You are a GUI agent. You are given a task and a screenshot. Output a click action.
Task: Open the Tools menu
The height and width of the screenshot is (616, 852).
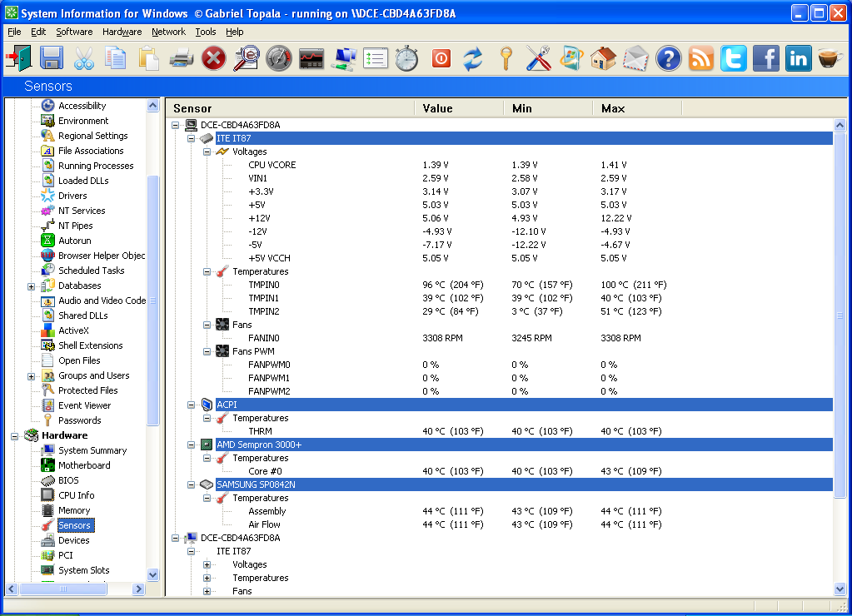205,32
